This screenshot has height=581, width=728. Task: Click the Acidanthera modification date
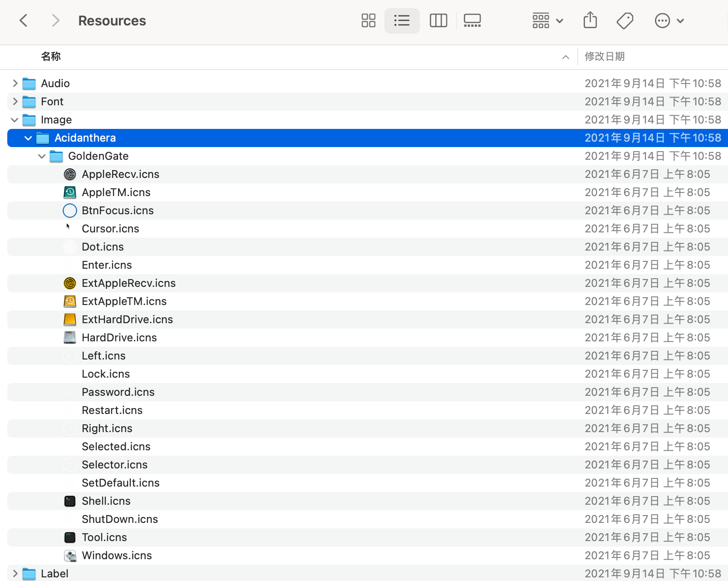tap(653, 138)
